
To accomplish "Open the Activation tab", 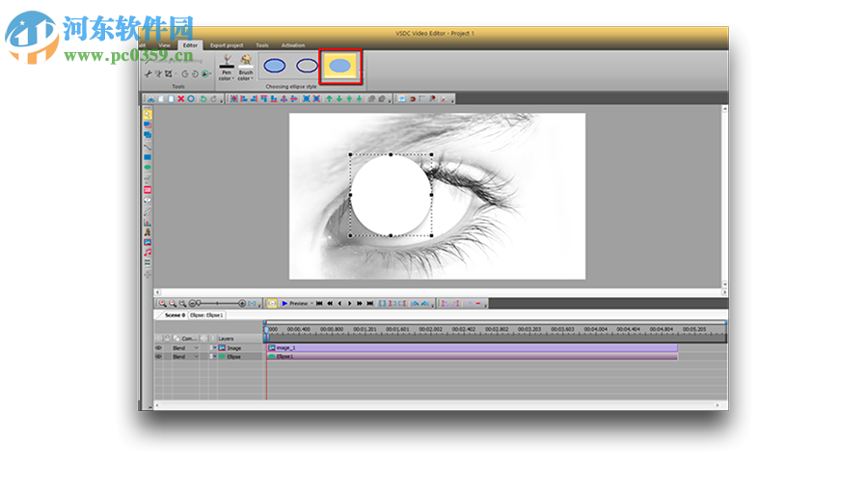I will pos(293,45).
